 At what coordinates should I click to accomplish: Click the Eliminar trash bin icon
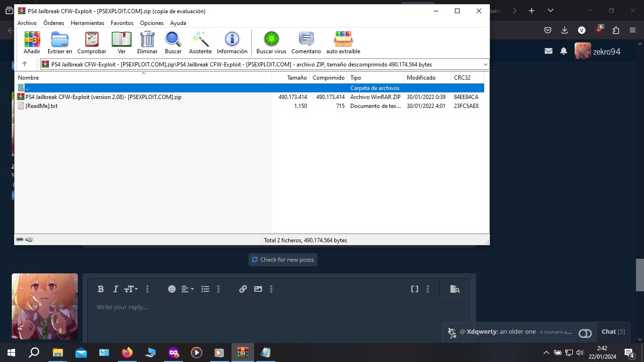pos(148,43)
